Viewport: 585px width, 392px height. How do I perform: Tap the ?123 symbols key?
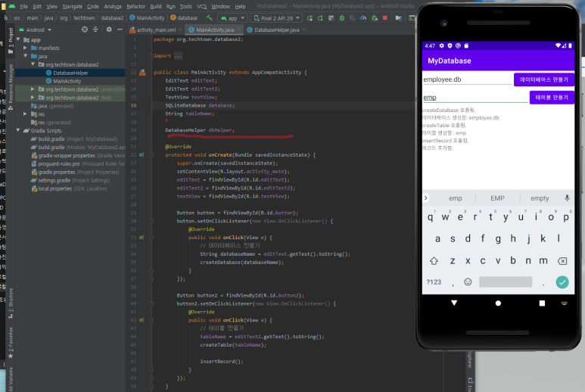[x=434, y=282]
